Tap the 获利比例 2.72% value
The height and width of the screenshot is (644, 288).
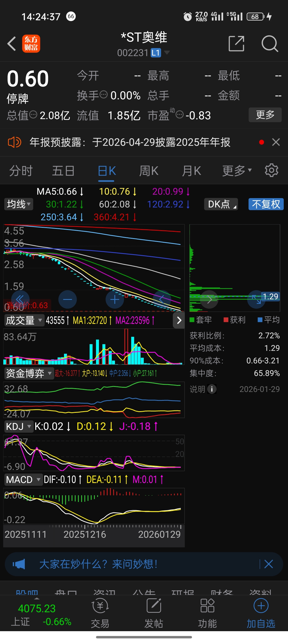[x=269, y=335]
